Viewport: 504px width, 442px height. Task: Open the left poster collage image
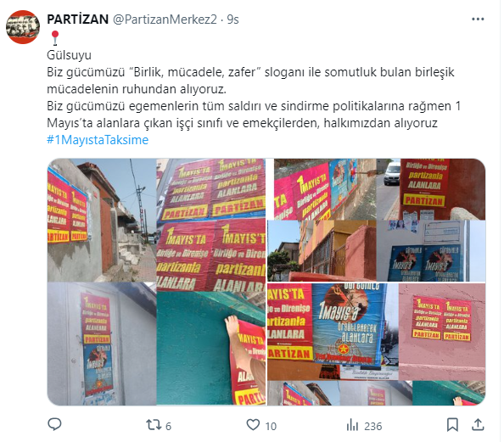[x=157, y=282]
